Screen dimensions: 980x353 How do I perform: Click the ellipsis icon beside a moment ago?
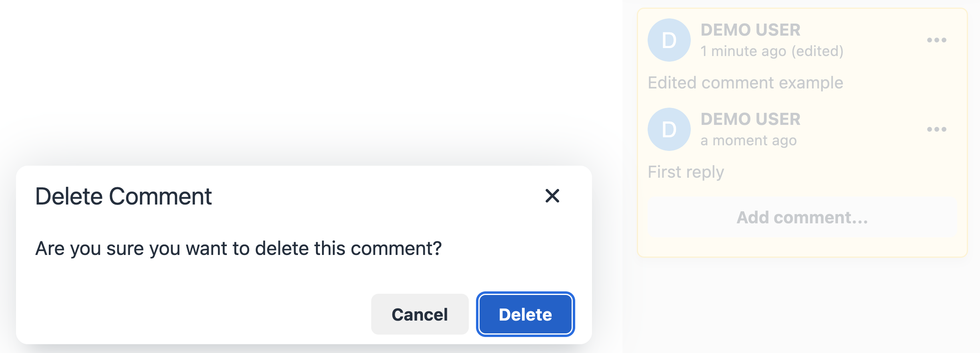(x=936, y=129)
